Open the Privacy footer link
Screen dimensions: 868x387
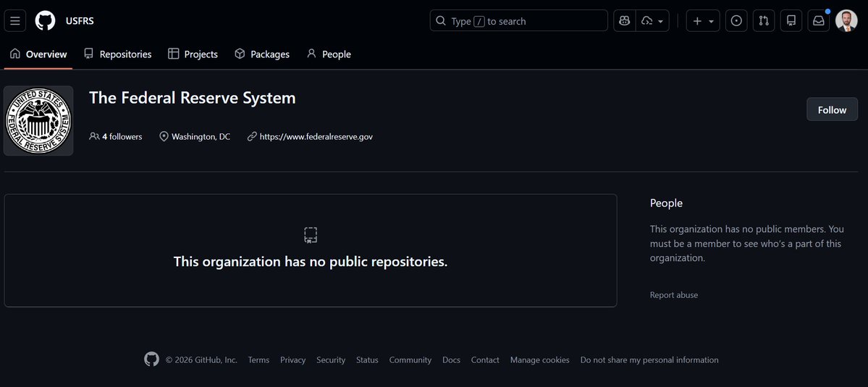293,360
